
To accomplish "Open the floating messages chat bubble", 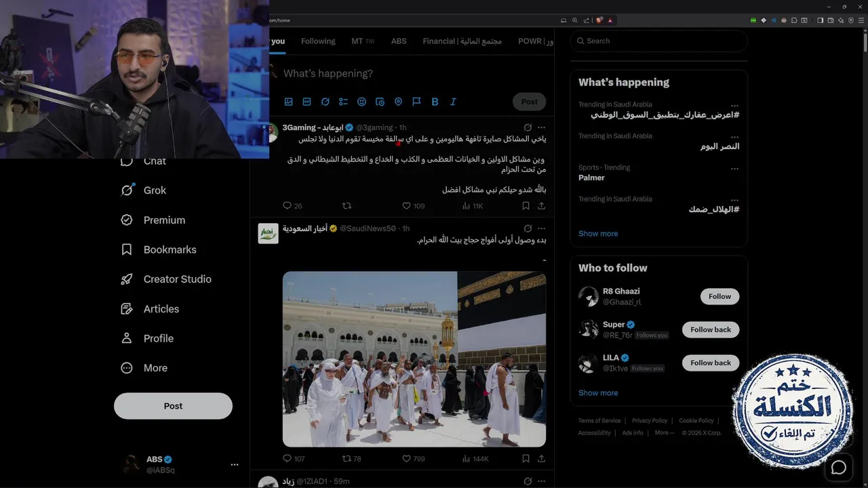I will pyautogui.click(x=839, y=468).
